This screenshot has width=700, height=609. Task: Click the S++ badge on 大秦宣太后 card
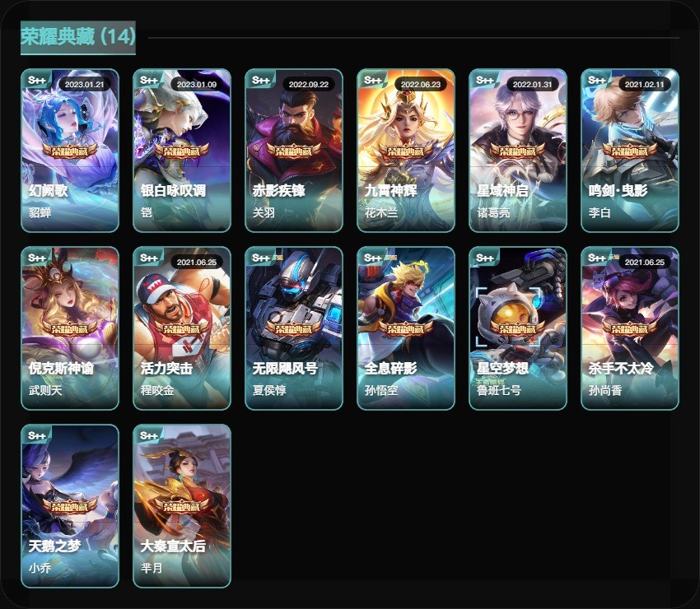tap(149, 435)
